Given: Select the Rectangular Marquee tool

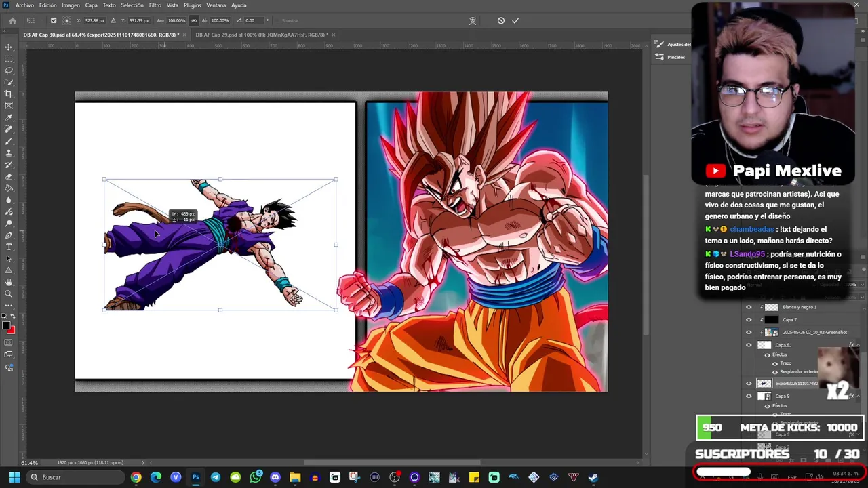Looking at the screenshot, I should [x=9, y=59].
